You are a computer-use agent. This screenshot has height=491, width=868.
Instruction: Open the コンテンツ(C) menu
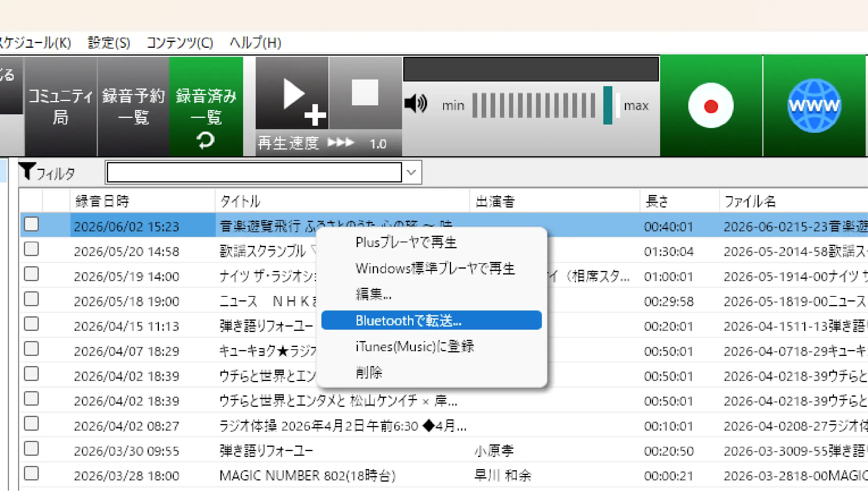tap(180, 43)
